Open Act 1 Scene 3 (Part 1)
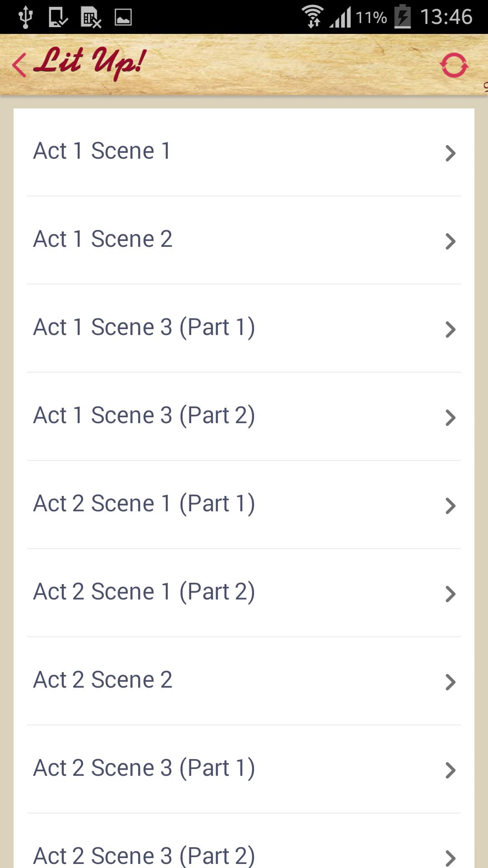488x868 pixels. [x=144, y=327]
